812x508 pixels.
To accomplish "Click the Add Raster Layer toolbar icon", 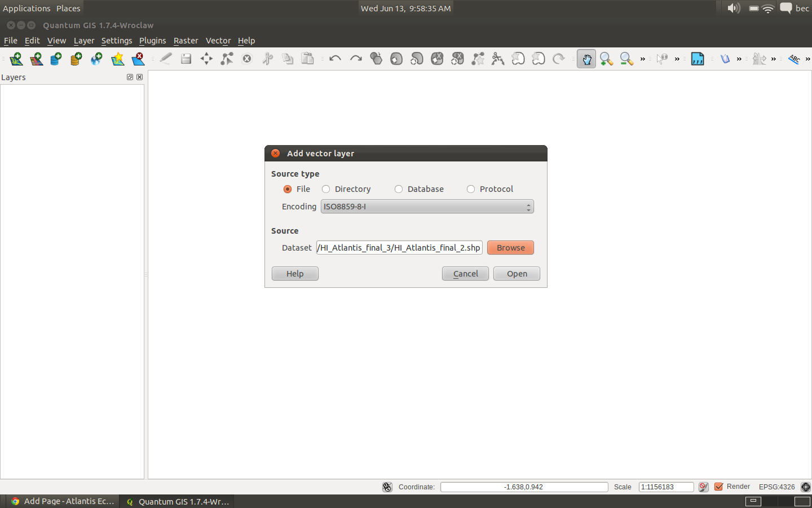I will 37,59.
